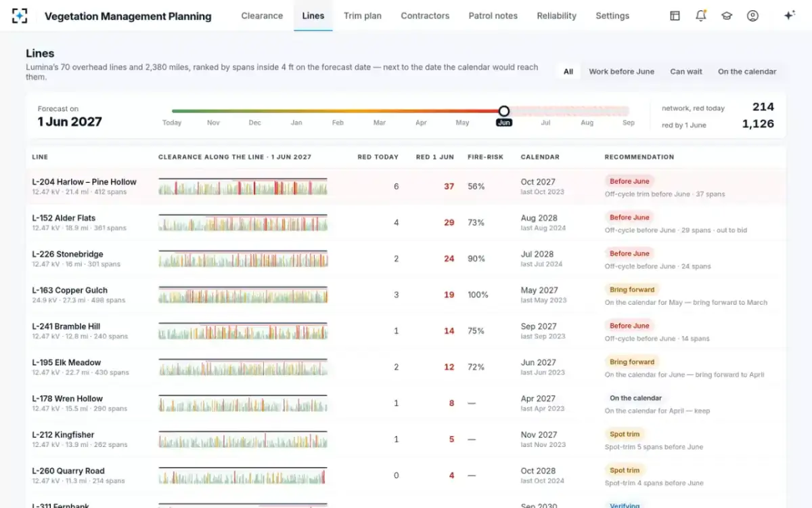Open the user account profile icon
812x508 pixels.
pos(752,16)
